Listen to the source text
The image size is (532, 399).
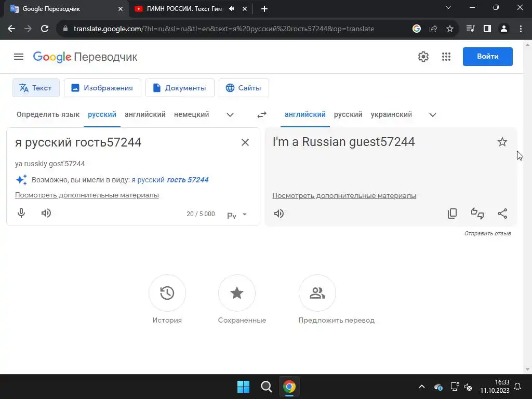[46, 213]
